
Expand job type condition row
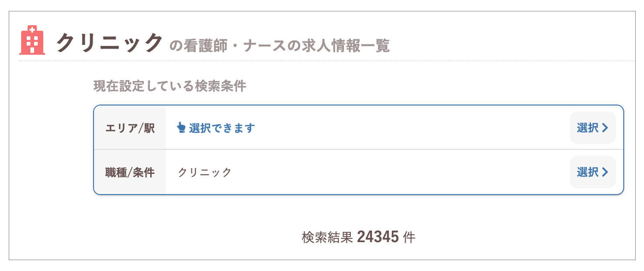pos(359,172)
